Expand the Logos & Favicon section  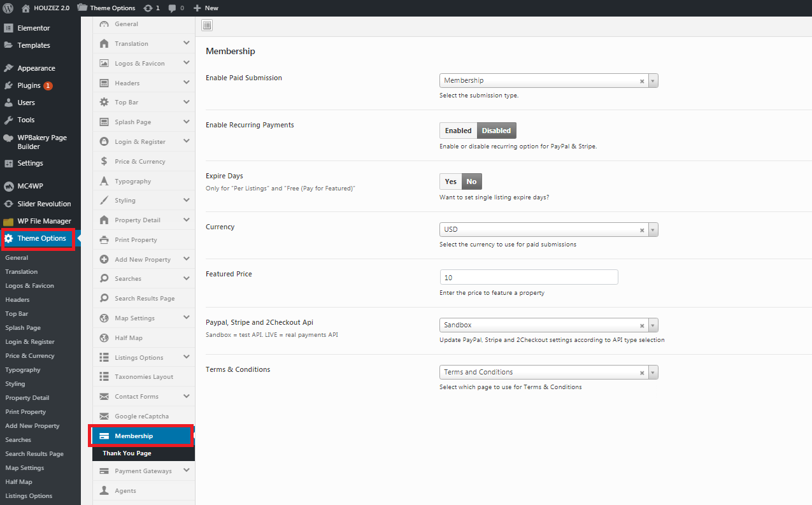pos(186,63)
